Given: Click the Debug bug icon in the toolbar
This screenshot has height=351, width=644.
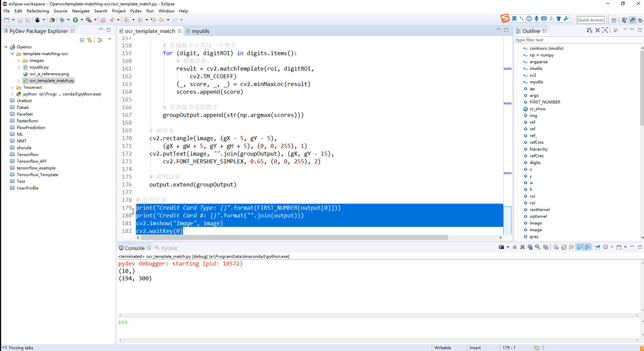Looking at the screenshot, I should 62,20.
